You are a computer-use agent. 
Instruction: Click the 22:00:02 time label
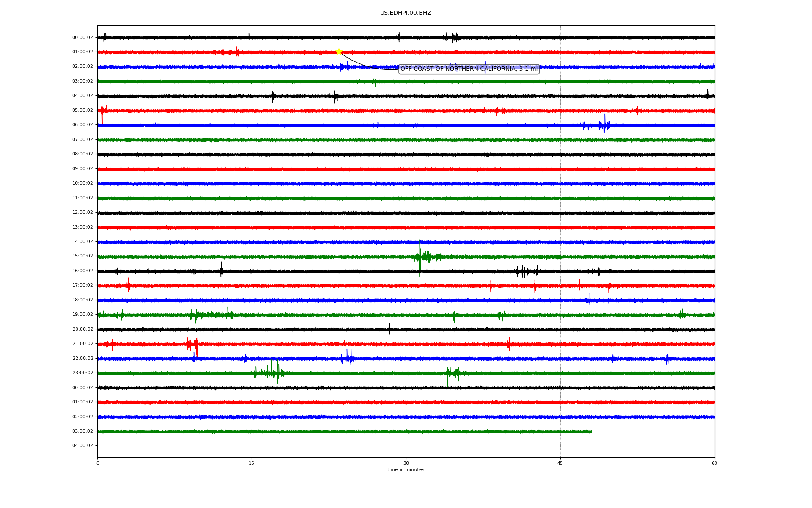click(x=82, y=358)
